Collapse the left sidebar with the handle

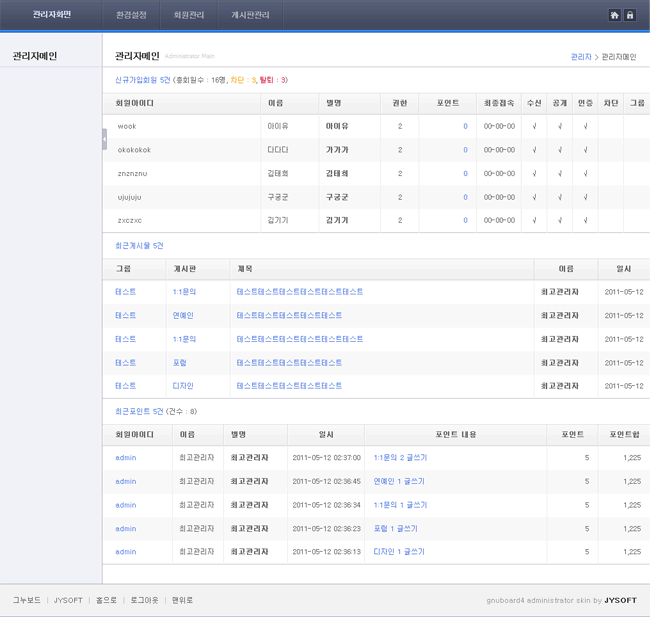[104, 139]
